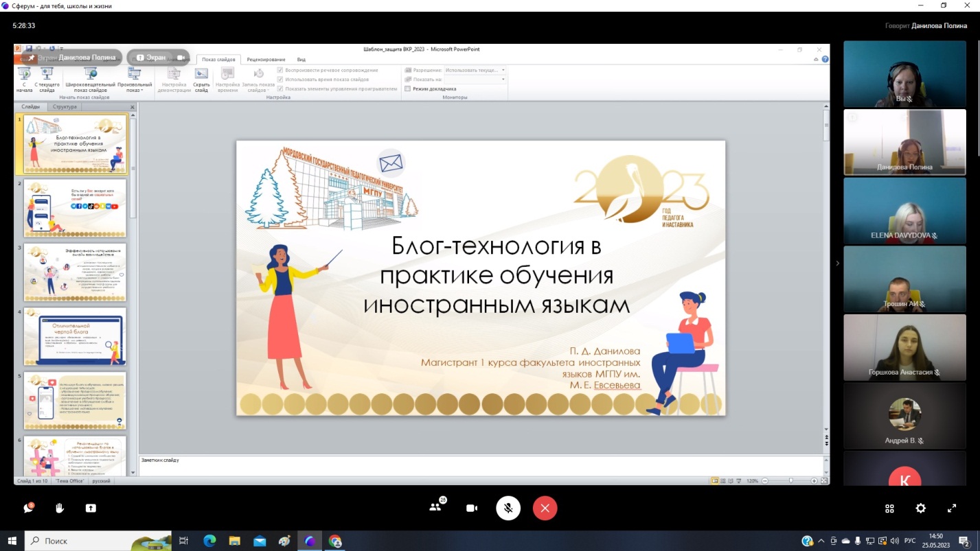Click 'Скрыть слайд' in the ribbon
The width and height of the screenshot is (980, 551).
(x=201, y=79)
